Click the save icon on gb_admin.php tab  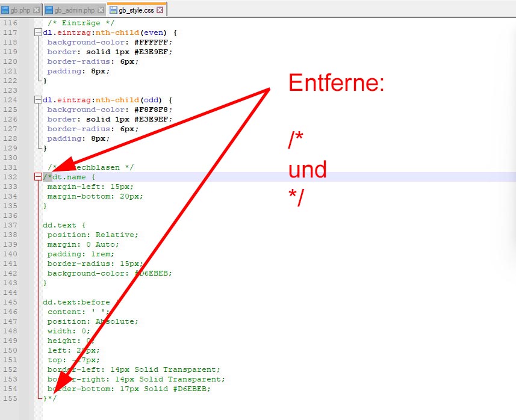(x=49, y=10)
